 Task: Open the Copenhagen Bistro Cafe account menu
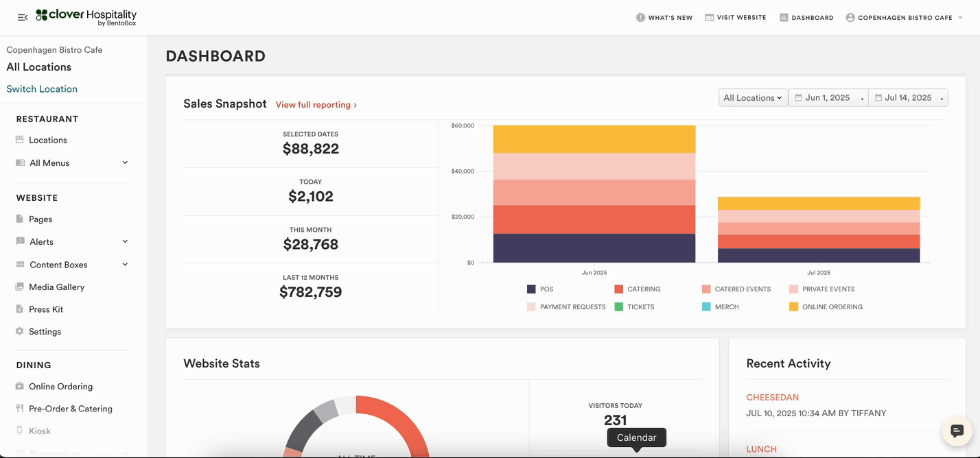[x=905, y=17]
